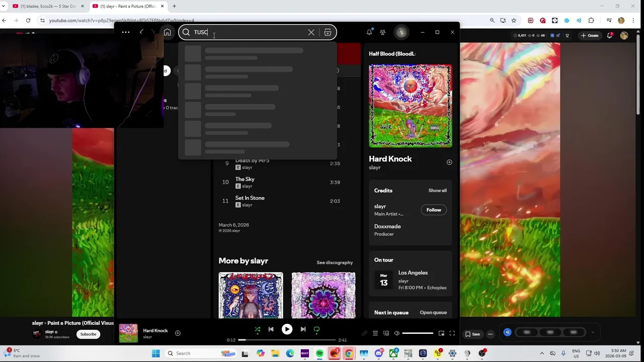Open YouTube video more actions ellipsis
Image resolution: width=644 pixels, height=362 pixels.
(490, 334)
